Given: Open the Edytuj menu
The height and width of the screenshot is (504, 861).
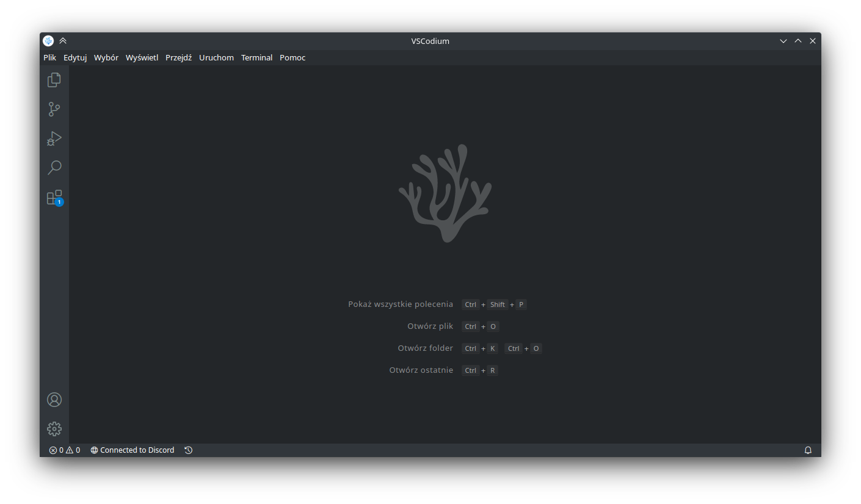Looking at the screenshot, I should click(75, 58).
